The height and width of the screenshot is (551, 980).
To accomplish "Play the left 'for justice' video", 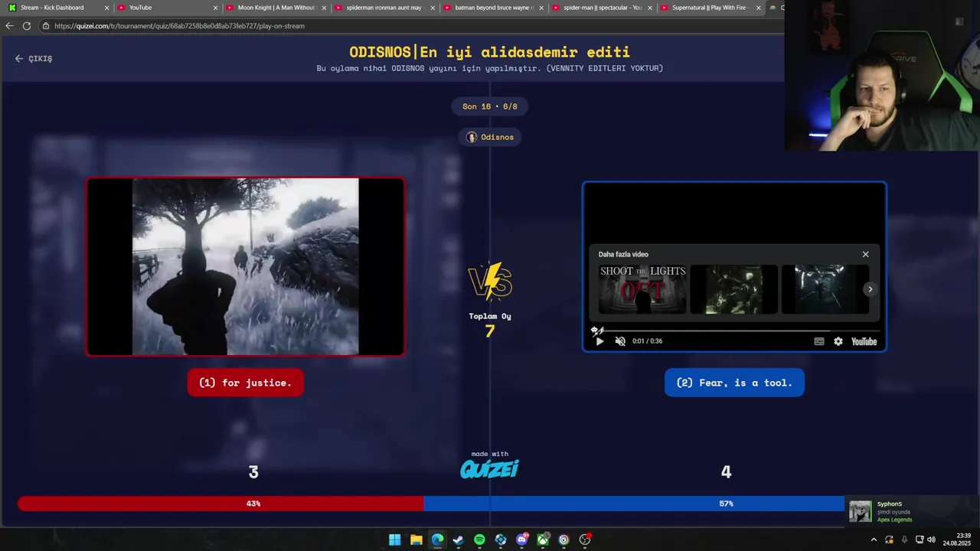I will coord(245,266).
